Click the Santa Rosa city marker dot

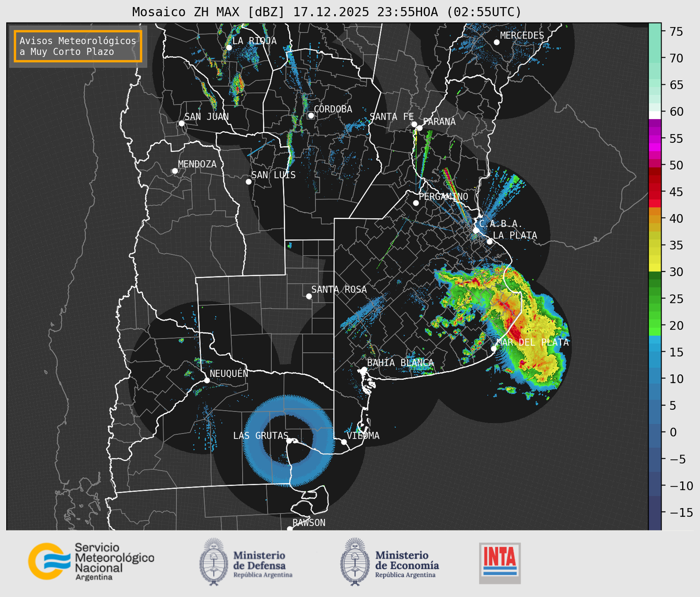point(309,296)
